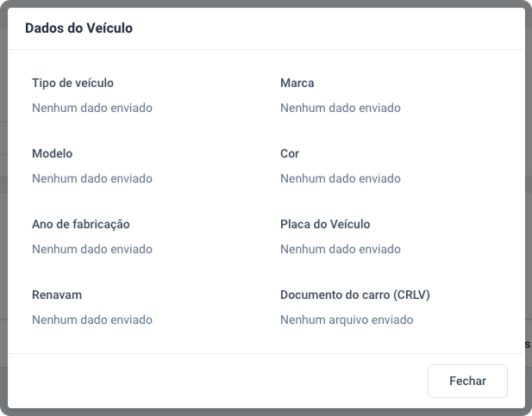Click the "Placa do Veículo" label
The height and width of the screenshot is (416, 532).
tap(325, 225)
